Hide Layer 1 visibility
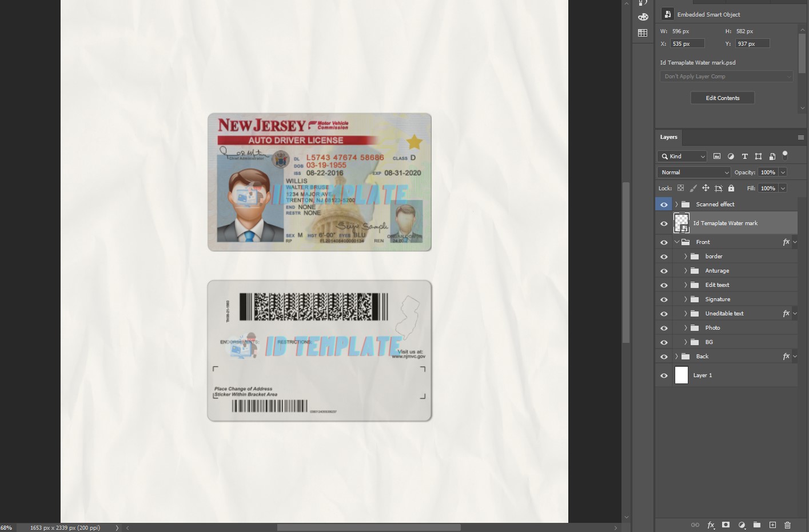Screen dimensions: 809x532 click(664, 375)
